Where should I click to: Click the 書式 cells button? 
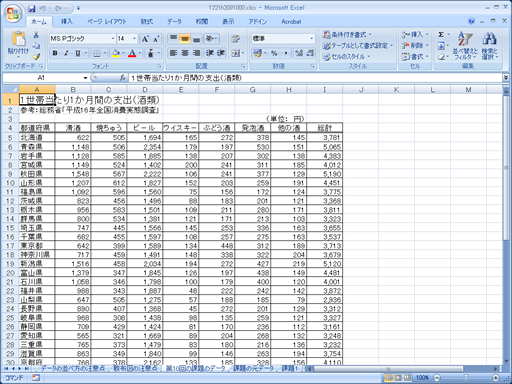[x=415, y=57]
